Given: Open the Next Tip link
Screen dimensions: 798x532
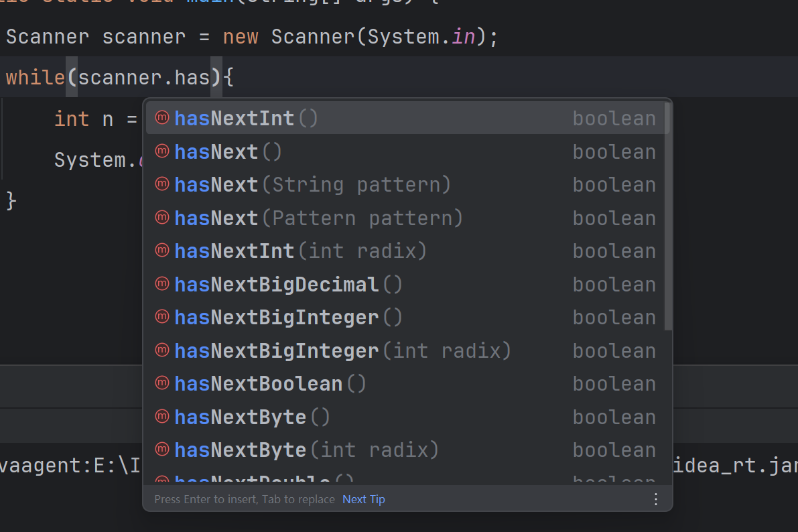Looking at the screenshot, I should (363, 499).
